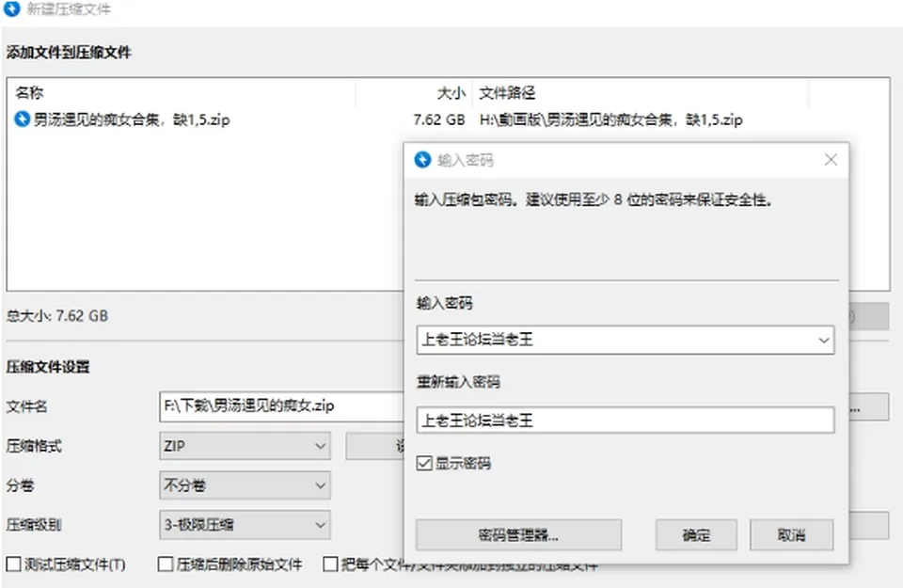Uncheck the 显示密码 checkbox
The width and height of the screenshot is (903, 588).
(x=424, y=463)
